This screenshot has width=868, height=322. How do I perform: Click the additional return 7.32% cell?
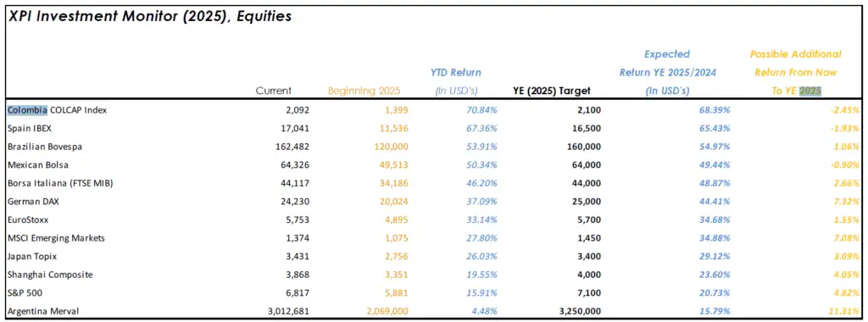point(846,202)
